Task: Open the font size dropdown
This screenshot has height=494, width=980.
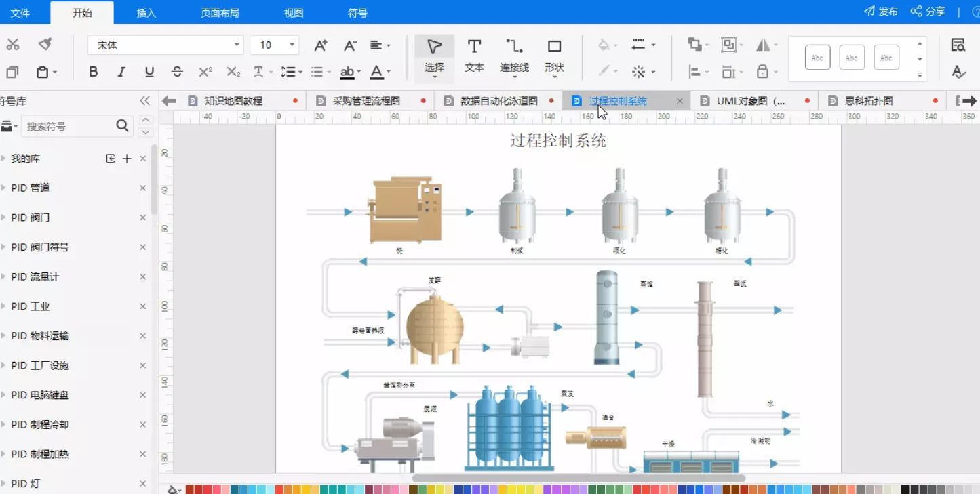Action: (x=292, y=45)
